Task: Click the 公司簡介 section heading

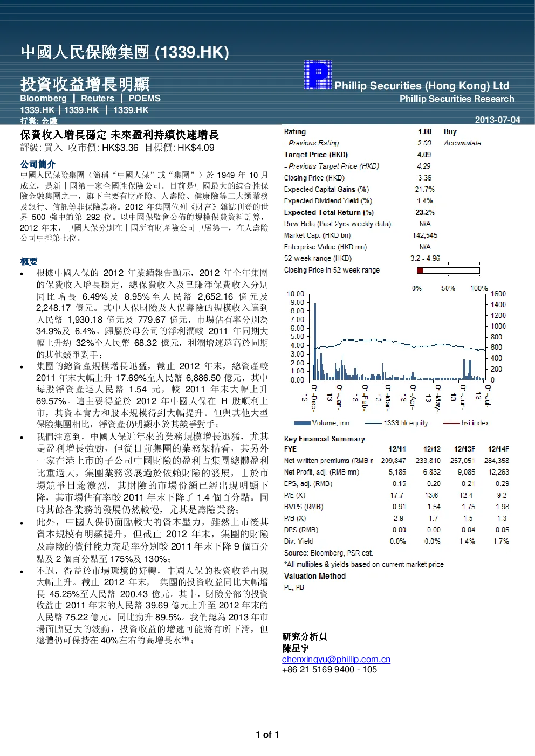Action: pyautogui.click(x=38, y=164)
